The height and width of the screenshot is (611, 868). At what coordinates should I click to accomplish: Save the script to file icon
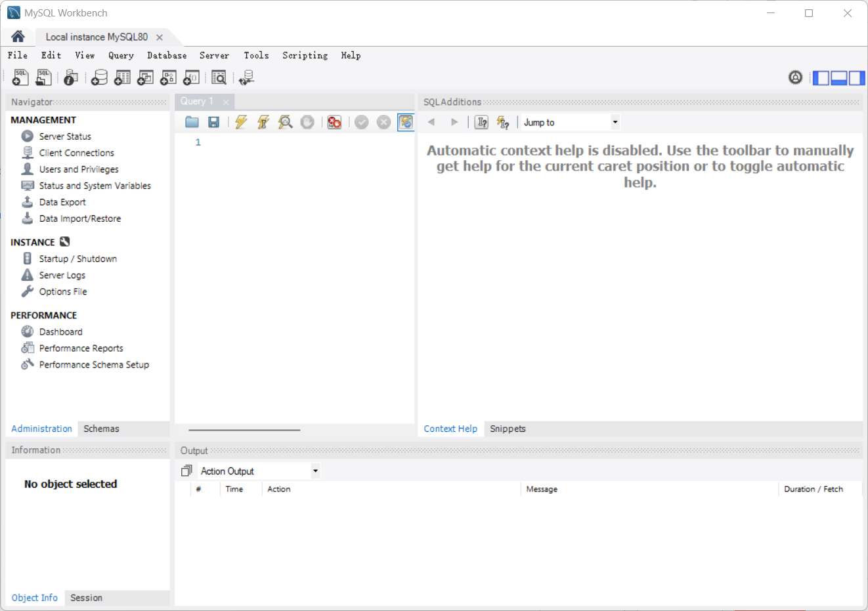click(213, 122)
